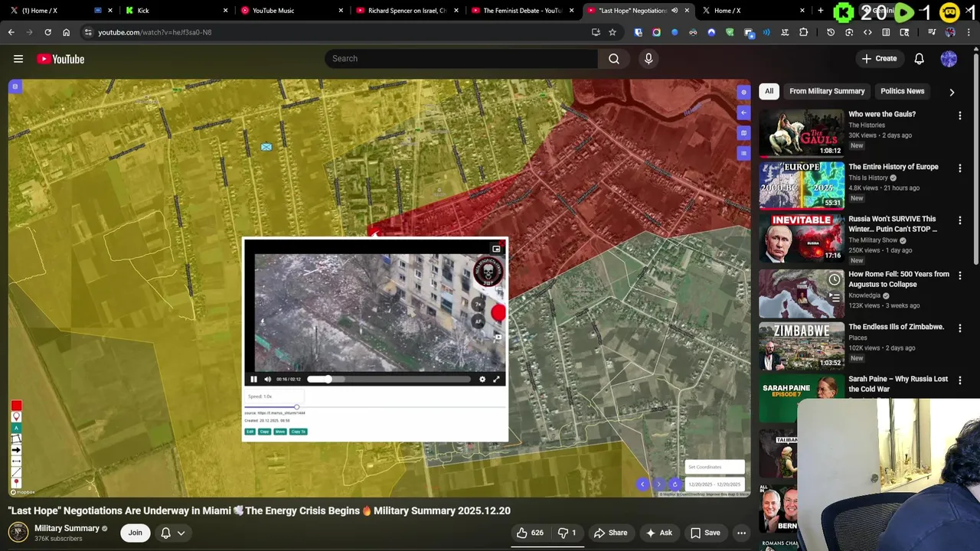Open a new browser tab
980x551 pixels.
click(x=821, y=11)
